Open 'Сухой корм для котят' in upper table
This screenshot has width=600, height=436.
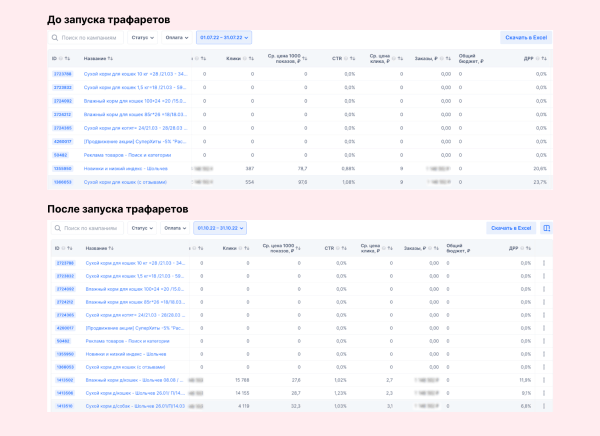tap(135, 128)
